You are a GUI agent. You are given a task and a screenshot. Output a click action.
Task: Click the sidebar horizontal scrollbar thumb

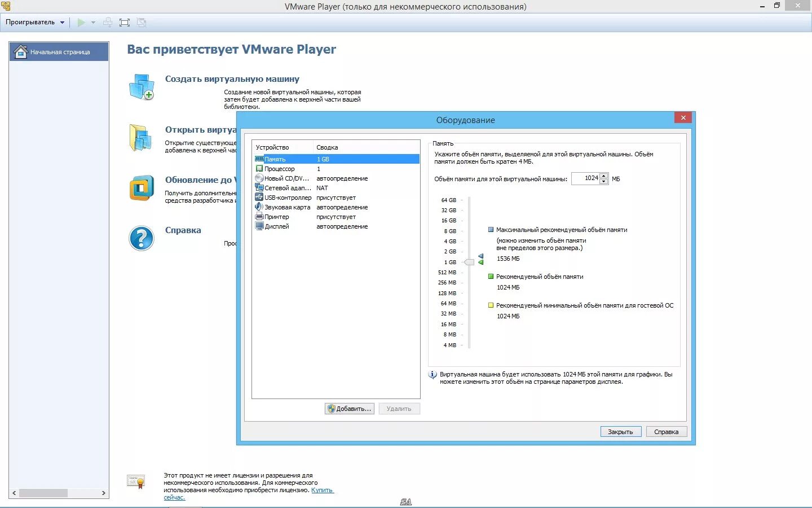pos(43,493)
